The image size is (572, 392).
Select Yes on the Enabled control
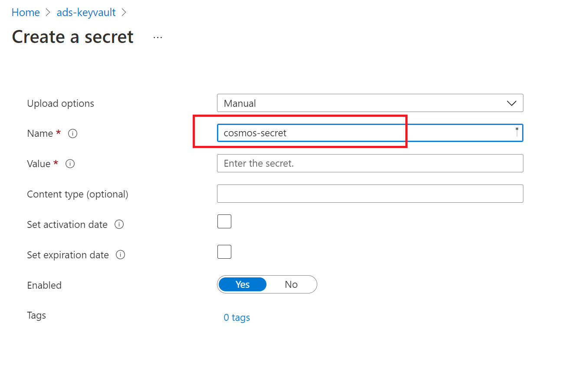point(242,284)
